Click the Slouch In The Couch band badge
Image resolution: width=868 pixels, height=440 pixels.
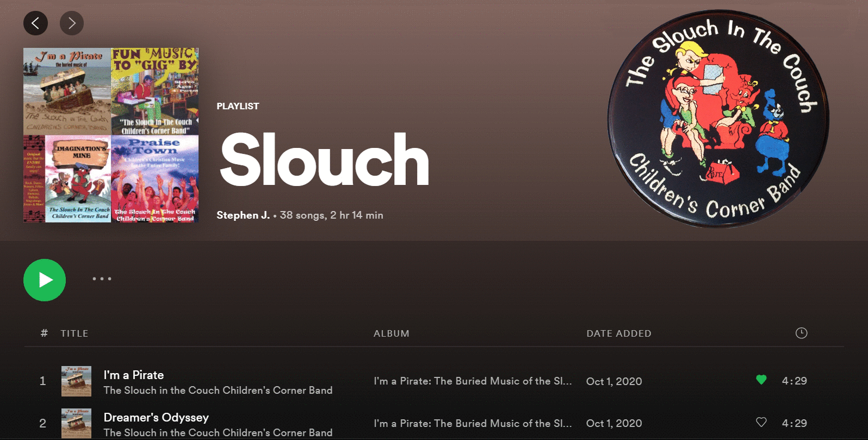coord(718,119)
